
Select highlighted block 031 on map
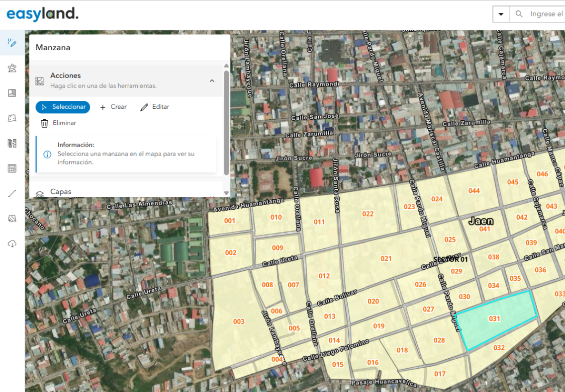[x=495, y=319]
